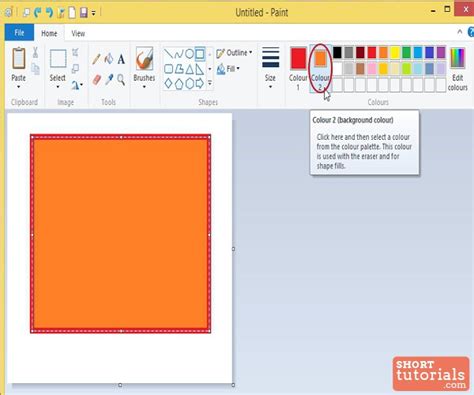Choose the Eraser tool

96,80
